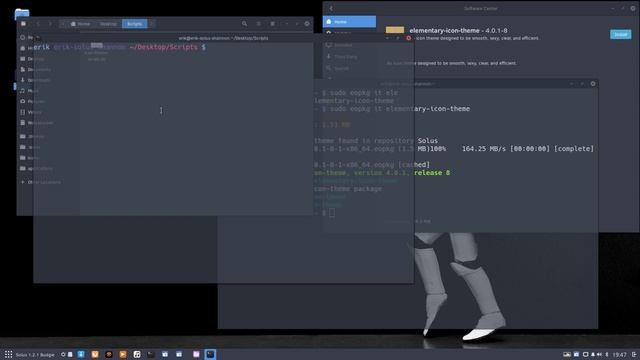Click the Bluetooth icon in system tray

607,355
